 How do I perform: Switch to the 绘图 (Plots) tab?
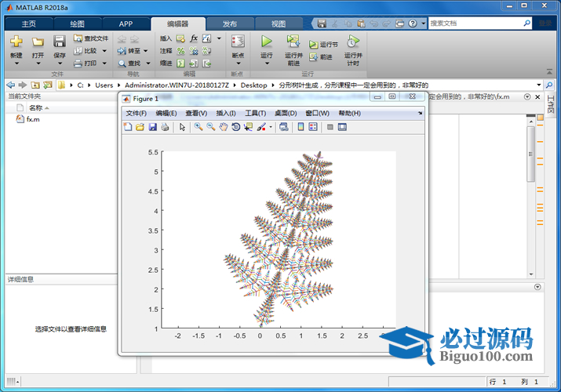[77, 24]
